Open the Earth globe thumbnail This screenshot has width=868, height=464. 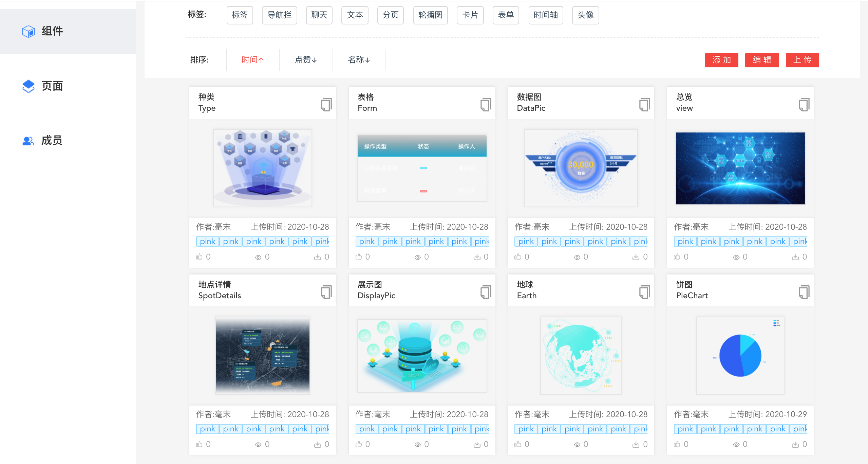coord(581,356)
